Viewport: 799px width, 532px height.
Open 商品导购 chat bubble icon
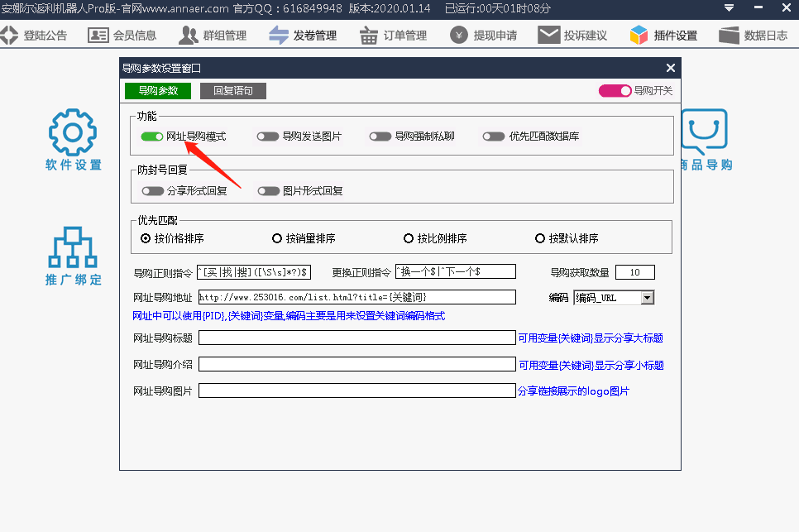click(x=704, y=131)
